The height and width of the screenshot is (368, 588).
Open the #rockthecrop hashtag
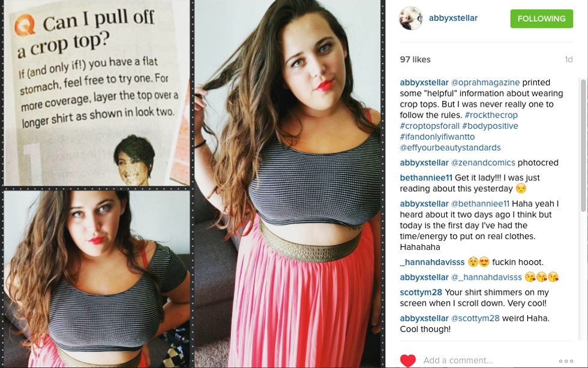[491, 115]
